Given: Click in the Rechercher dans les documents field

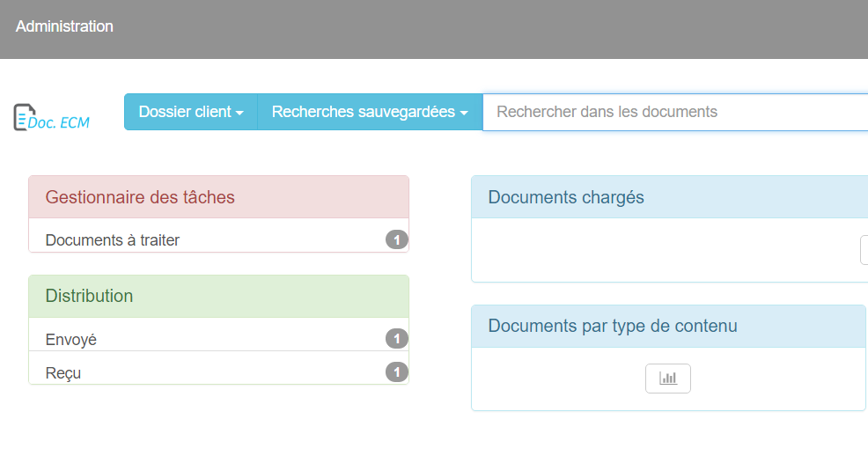Looking at the screenshot, I should click(675, 113).
